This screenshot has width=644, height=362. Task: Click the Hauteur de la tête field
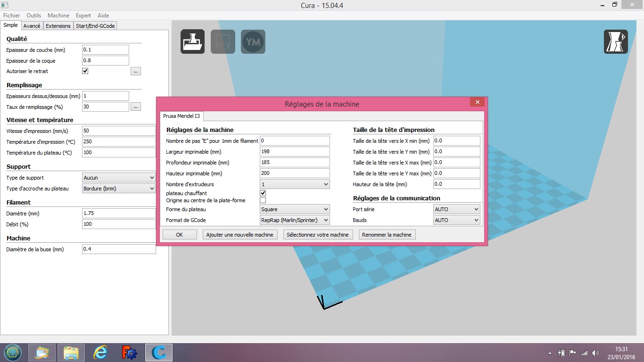pos(456,184)
